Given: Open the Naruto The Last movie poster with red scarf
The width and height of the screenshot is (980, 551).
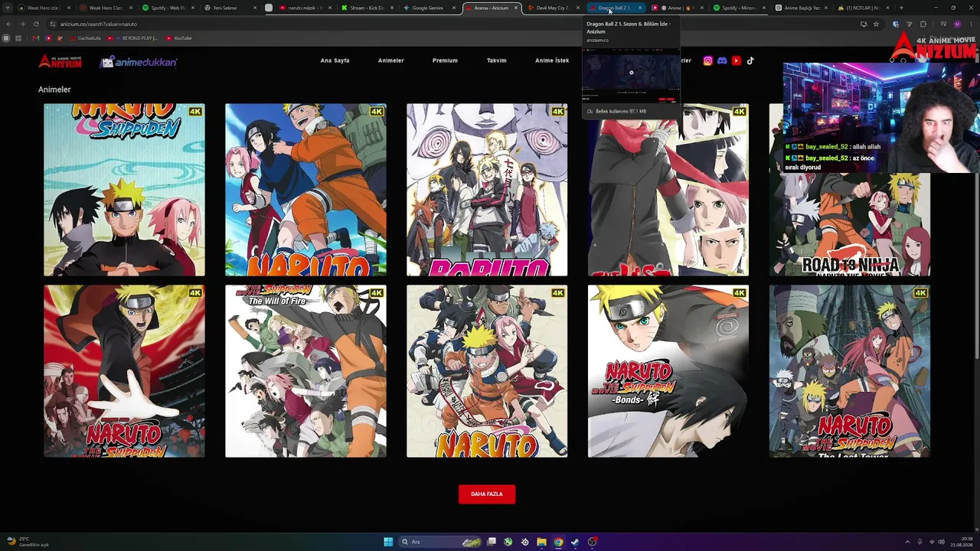Looking at the screenshot, I should tap(668, 199).
